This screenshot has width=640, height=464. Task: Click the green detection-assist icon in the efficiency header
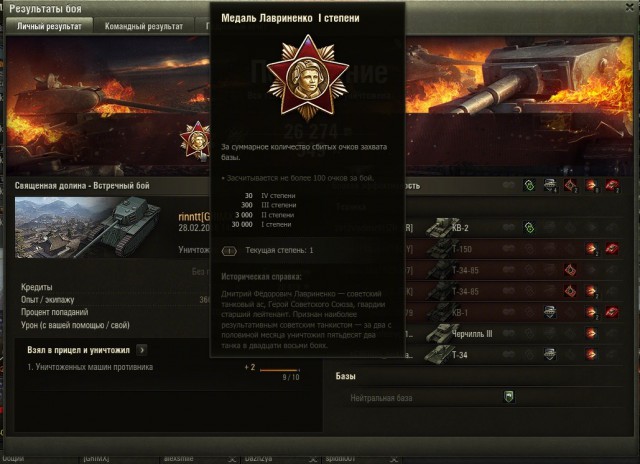pos(529,185)
